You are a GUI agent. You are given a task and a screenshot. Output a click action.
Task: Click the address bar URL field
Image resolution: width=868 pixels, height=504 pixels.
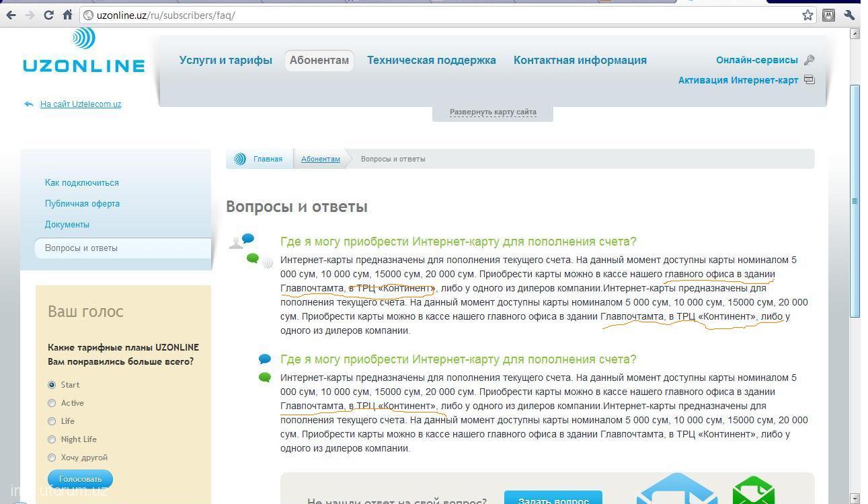(x=444, y=15)
